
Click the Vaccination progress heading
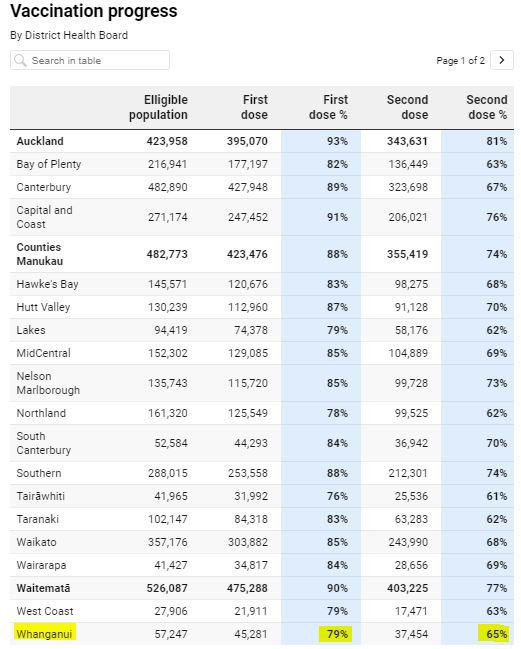(94, 11)
